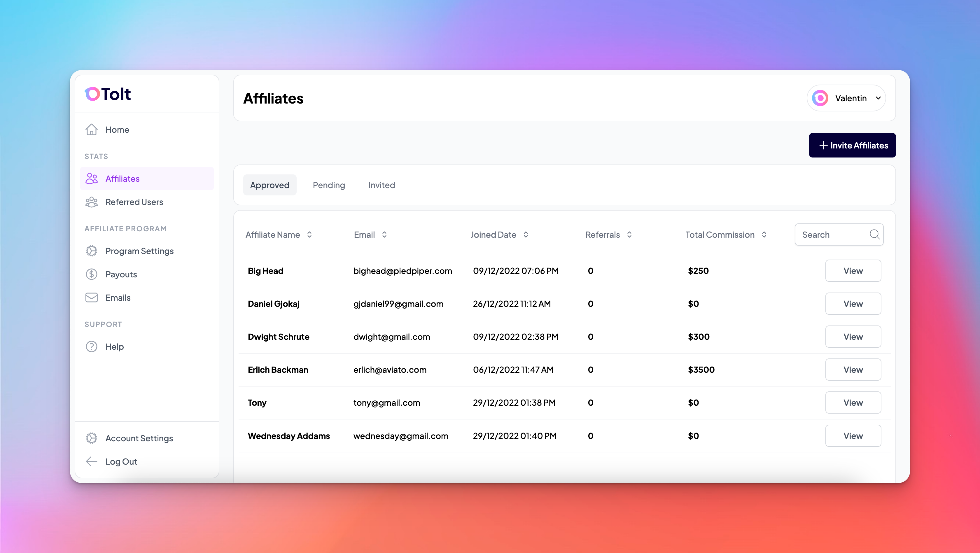View Erlich Backman's affiliate details
This screenshot has width=980, height=553.
[x=853, y=369]
